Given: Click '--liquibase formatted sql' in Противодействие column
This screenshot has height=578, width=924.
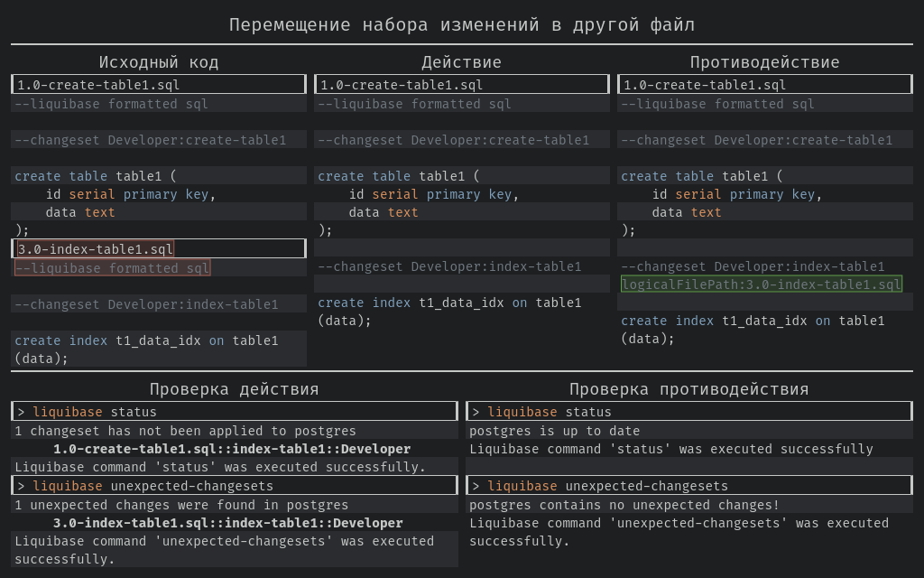Looking at the screenshot, I should [717, 104].
